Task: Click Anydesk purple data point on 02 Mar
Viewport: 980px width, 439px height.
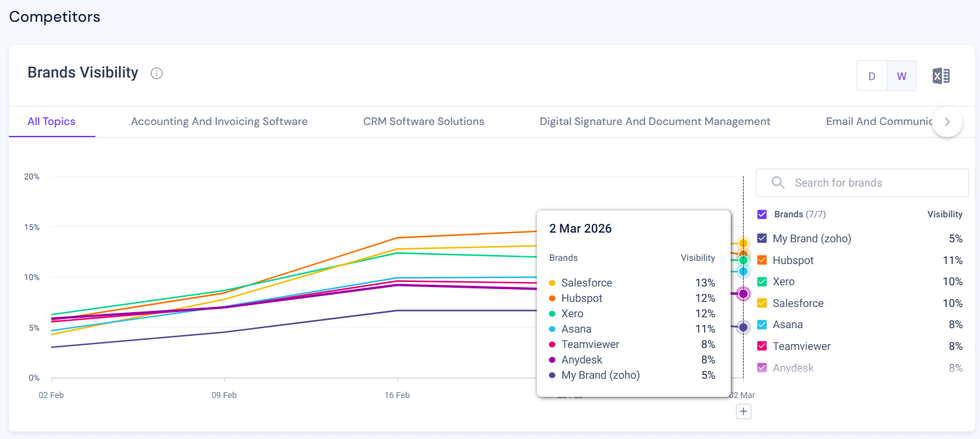Action: 743,294
